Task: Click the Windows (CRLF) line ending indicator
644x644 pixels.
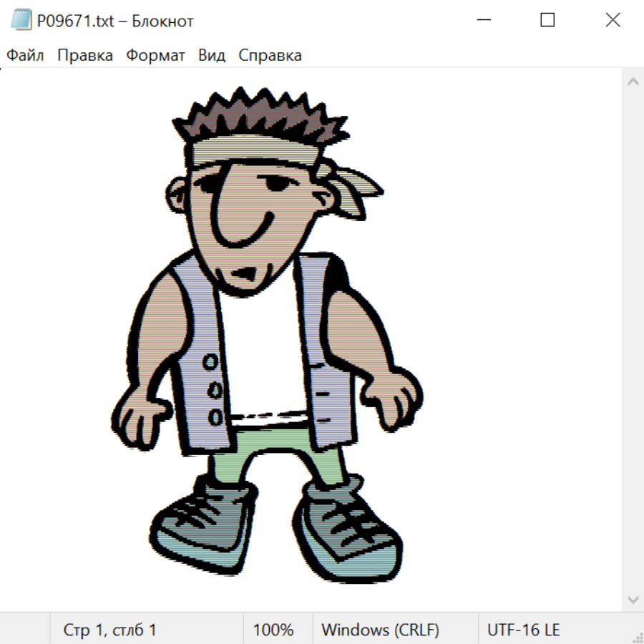Action: click(x=380, y=630)
